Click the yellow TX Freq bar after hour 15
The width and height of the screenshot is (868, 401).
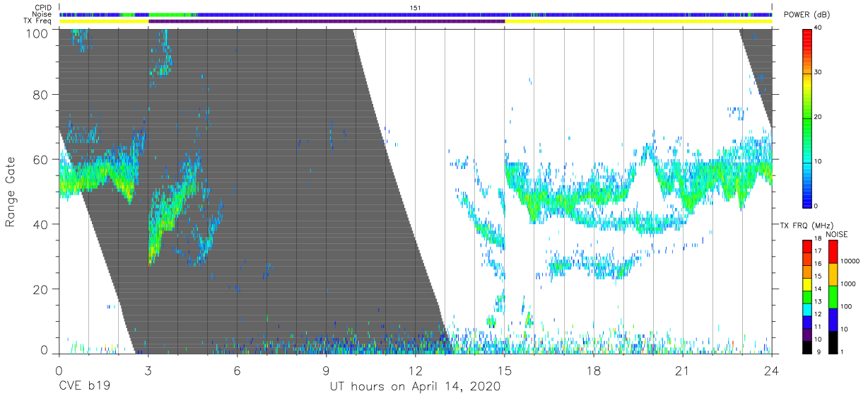638,21
